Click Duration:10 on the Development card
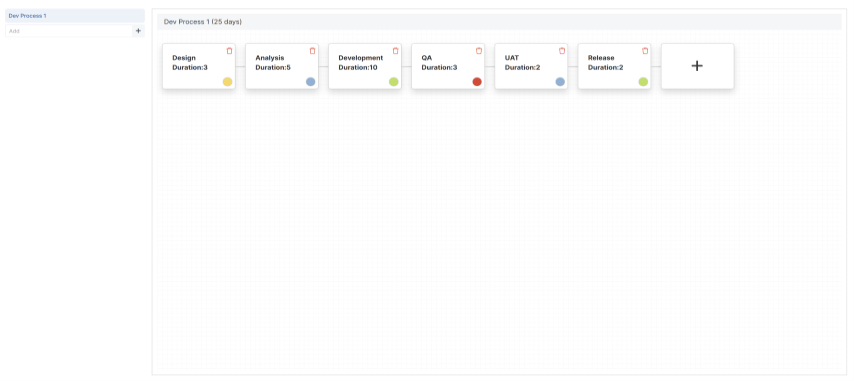 [358, 67]
